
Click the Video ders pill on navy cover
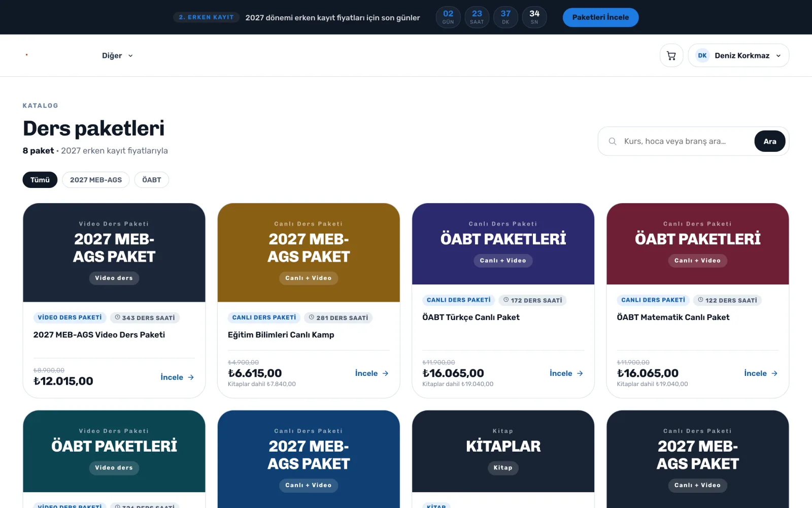pyautogui.click(x=114, y=278)
